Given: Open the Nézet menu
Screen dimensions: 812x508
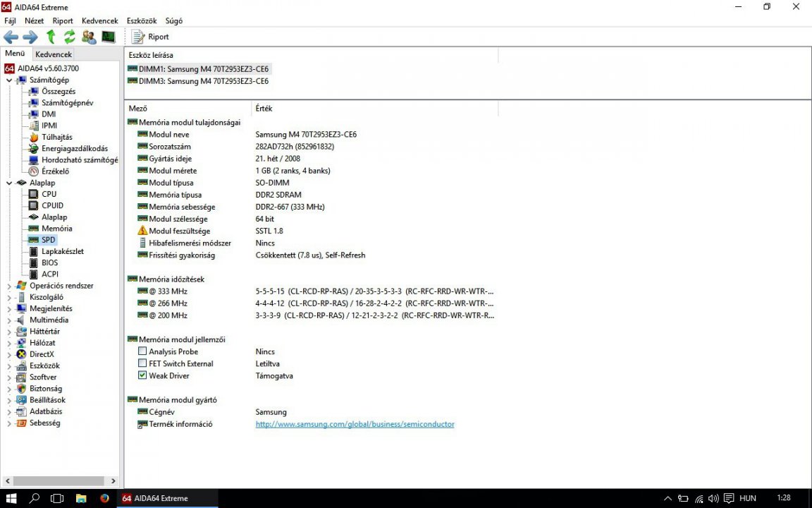Looking at the screenshot, I should point(34,20).
